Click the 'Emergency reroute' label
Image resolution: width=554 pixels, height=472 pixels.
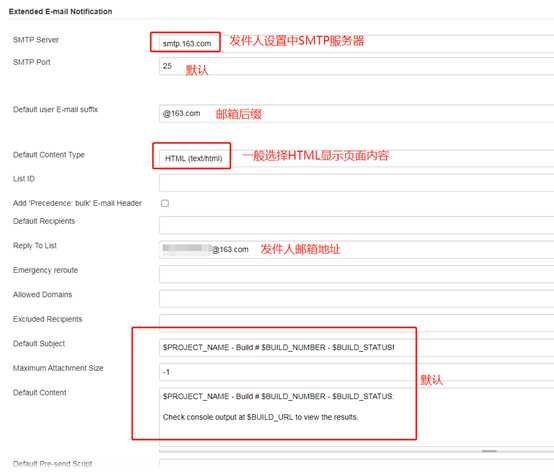(46, 270)
